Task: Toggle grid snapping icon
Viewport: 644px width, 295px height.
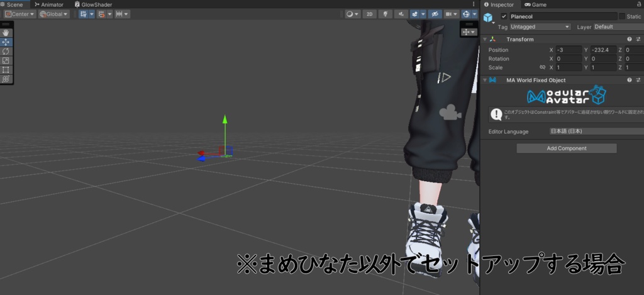Action: pos(84,14)
